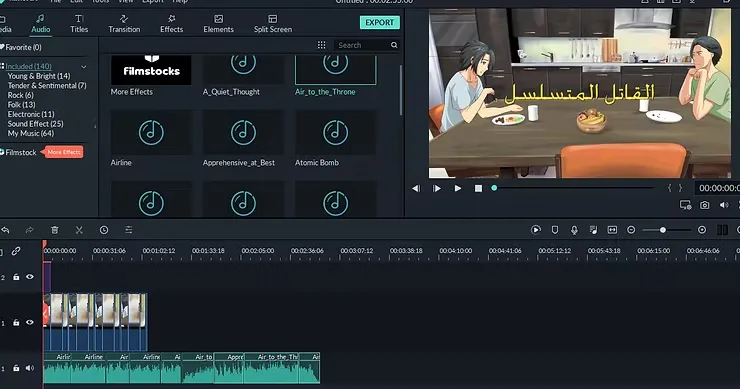This screenshot has height=389, width=740.
Task: Switch to the Transition tab
Action: pos(124,24)
